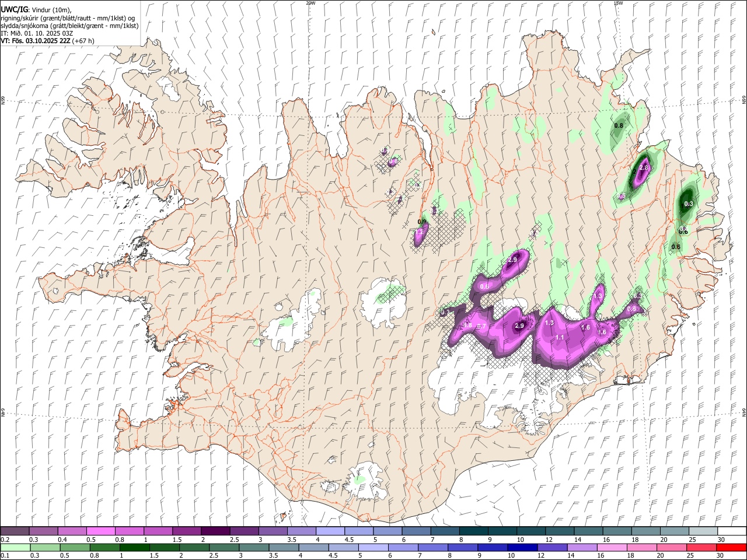This screenshot has height=560, width=747.
Task: Select the 2.5 swatch in the lower legend row
Action: coord(224,547)
